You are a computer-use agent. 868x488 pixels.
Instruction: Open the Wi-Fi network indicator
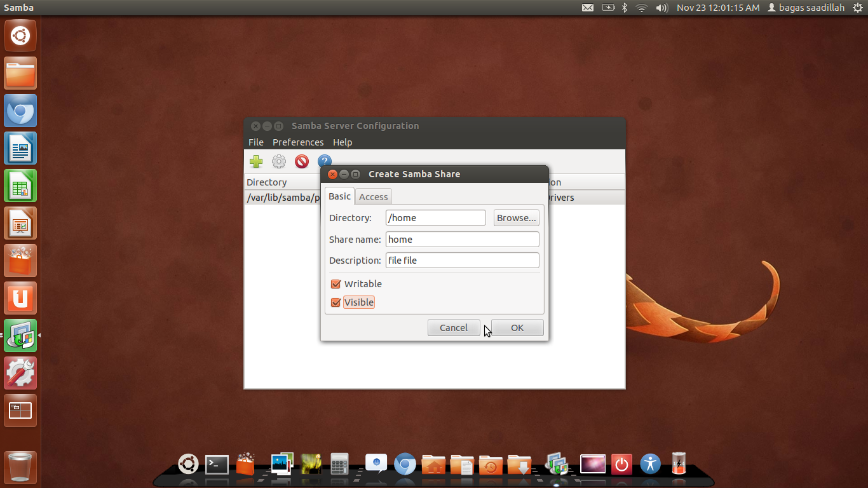click(642, 8)
